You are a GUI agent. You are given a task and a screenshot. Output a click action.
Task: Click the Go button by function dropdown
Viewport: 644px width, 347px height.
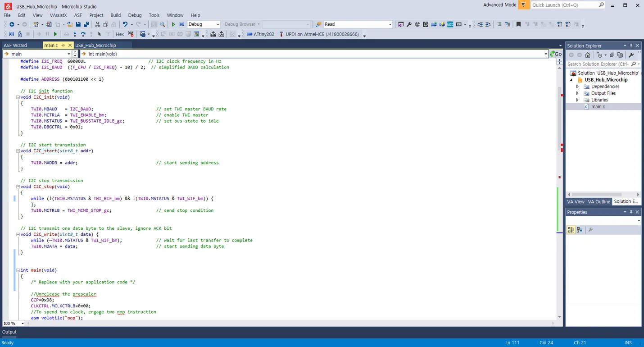(556, 54)
